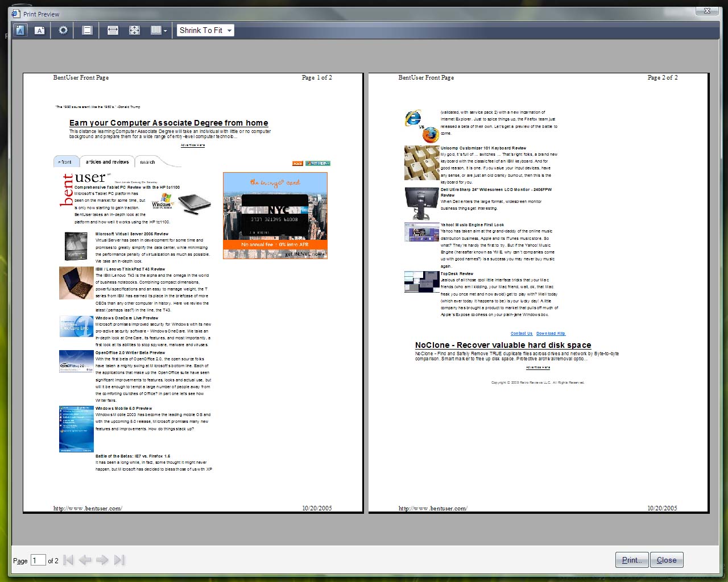The width and height of the screenshot is (728, 582).
Task: Go to Previous Page arrow
Action: click(85, 560)
